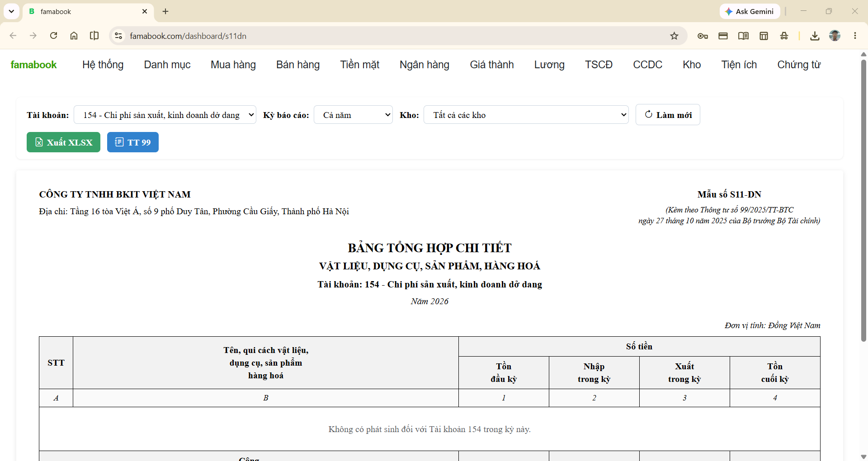Screen dimensions: 868x461
Task: Open the password manager key icon
Action: 703,36
